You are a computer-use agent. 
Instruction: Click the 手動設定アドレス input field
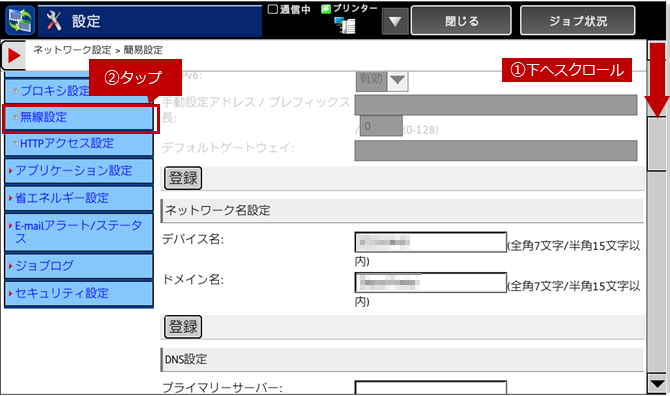(x=496, y=105)
